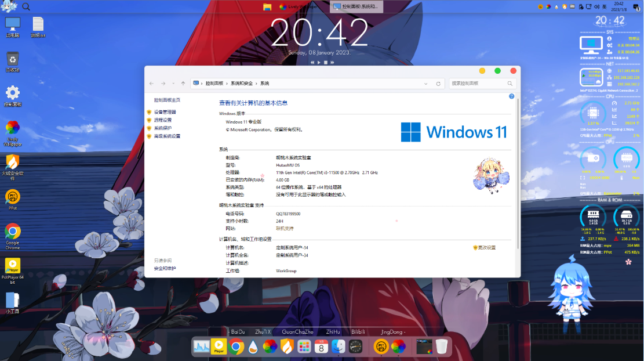Click the up arrow navigation button
Viewport: 644px width, 361px height.
(x=183, y=84)
